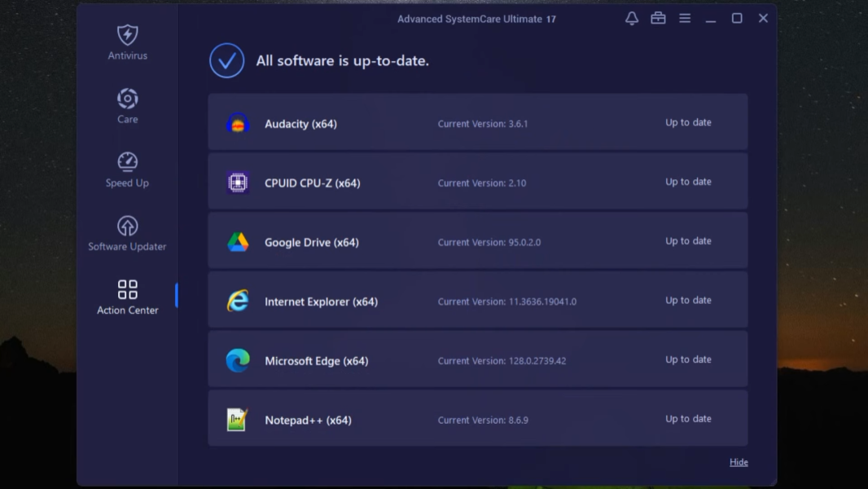This screenshot has height=489, width=868.
Task: Click Notepad++'s Up to date status
Action: (688, 419)
